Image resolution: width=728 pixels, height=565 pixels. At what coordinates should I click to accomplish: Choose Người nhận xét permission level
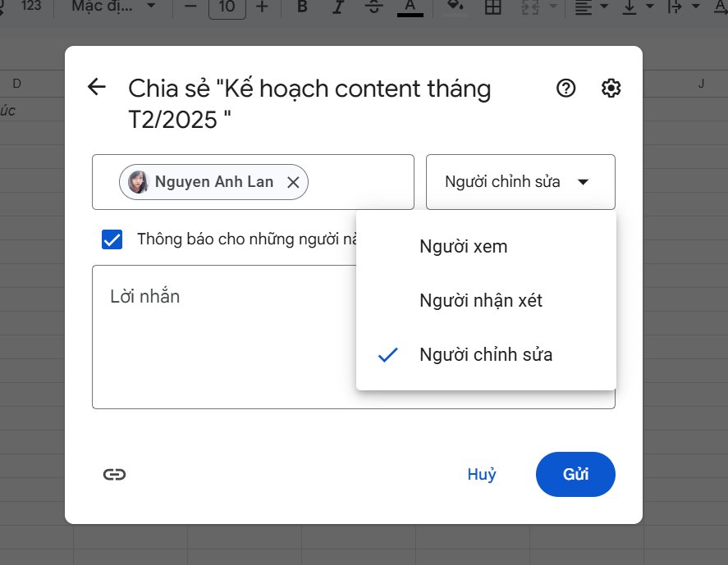pos(480,300)
